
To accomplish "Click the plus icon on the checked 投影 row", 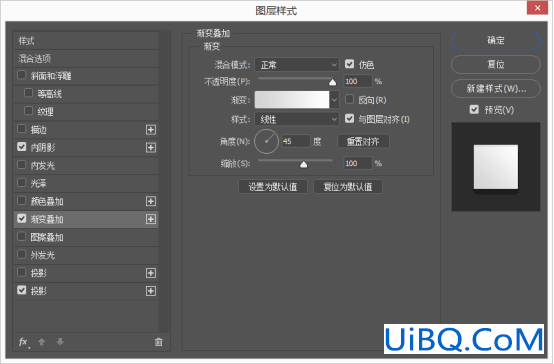I will point(151,291).
